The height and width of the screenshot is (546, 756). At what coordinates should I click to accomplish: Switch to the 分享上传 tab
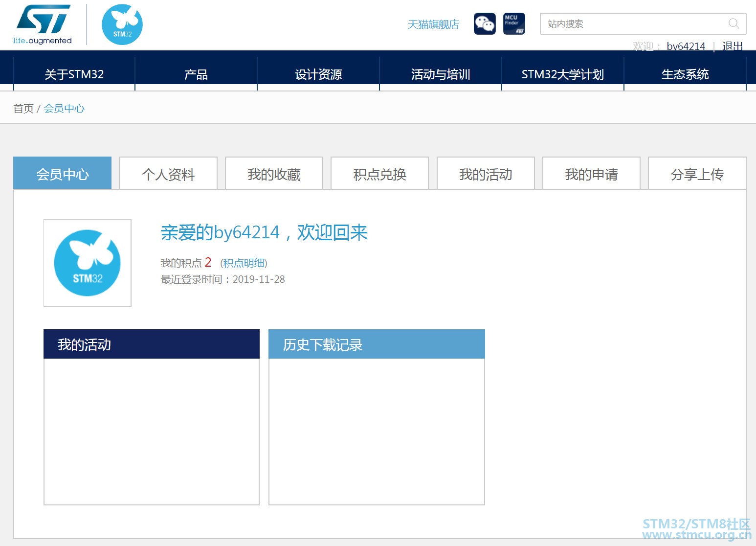tap(697, 173)
